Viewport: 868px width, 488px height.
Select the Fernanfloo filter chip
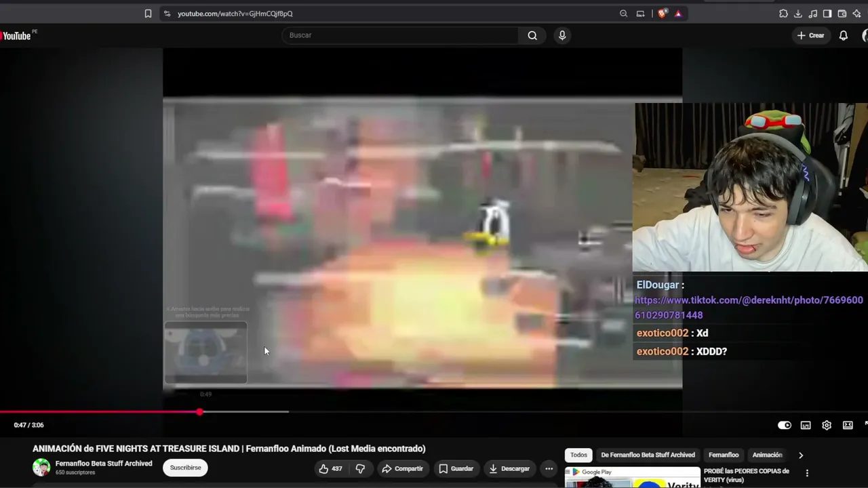pyautogui.click(x=724, y=455)
